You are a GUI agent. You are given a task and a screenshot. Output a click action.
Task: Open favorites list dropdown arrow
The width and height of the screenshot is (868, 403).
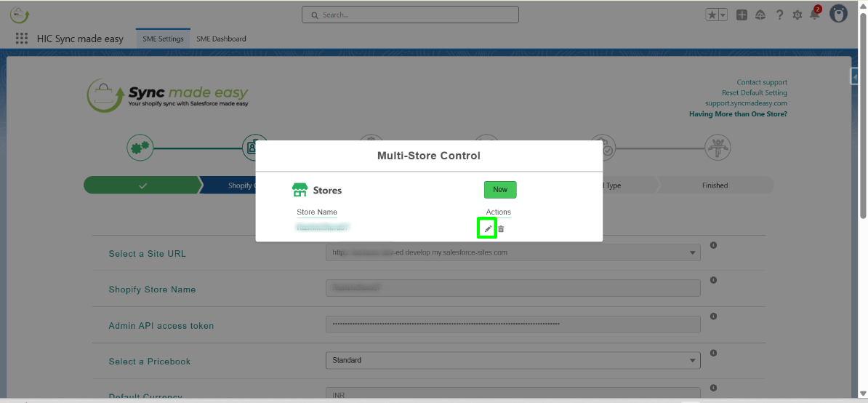click(x=723, y=15)
